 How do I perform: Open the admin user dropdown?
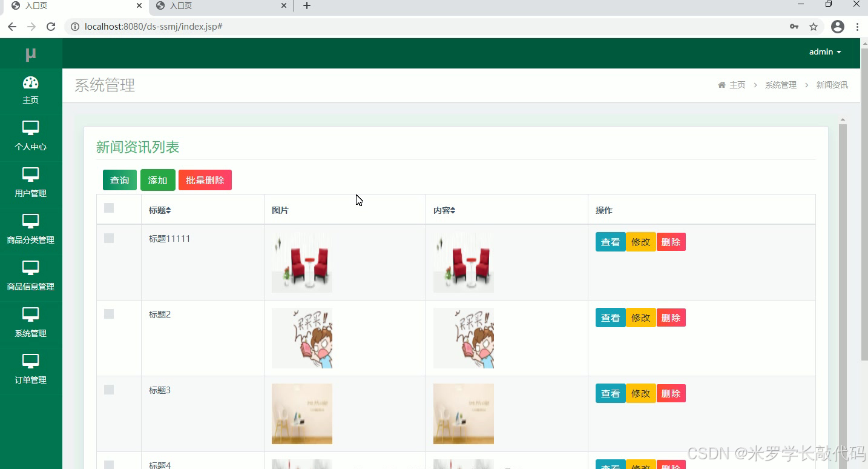pyautogui.click(x=825, y=52)
